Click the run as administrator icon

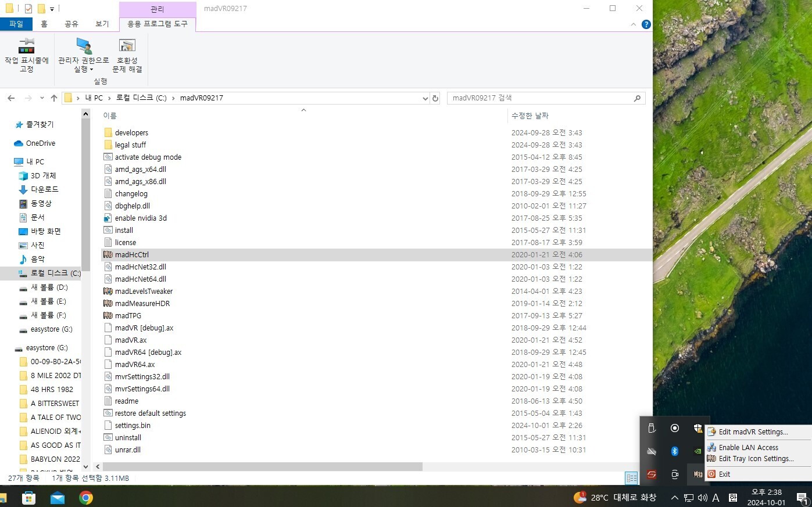84,46
